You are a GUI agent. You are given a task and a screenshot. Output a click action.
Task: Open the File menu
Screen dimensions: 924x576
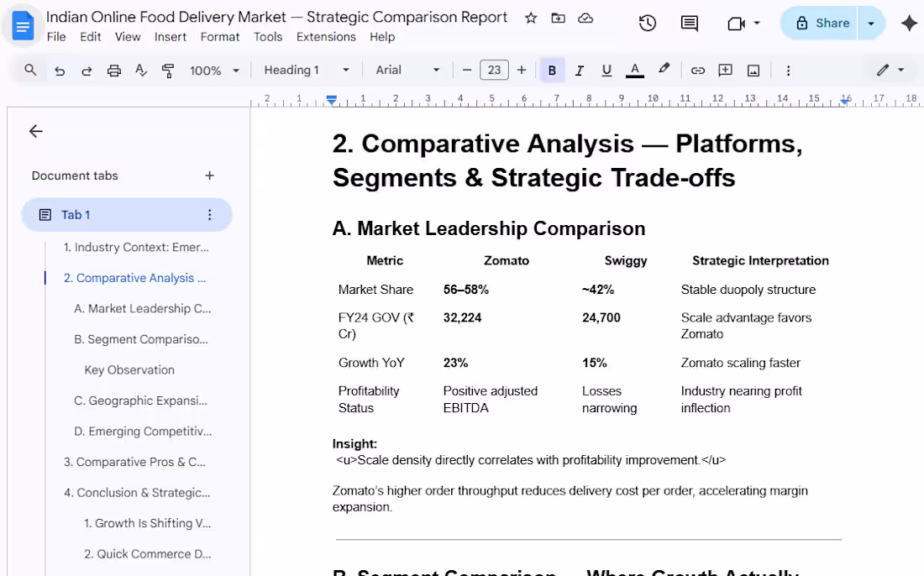(56, 36)
